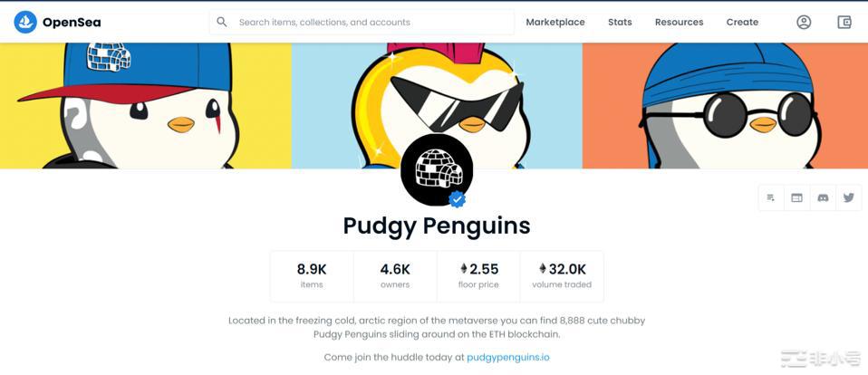Click the Pudgy Penguins igloo avatar
Image resolution: width=868 pixels, height=375 pixels.
437,169
